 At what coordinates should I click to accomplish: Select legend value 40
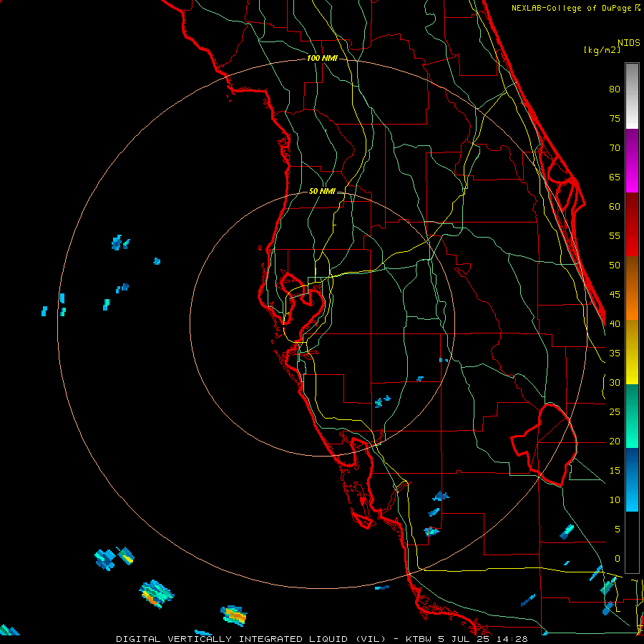(615, 323)
